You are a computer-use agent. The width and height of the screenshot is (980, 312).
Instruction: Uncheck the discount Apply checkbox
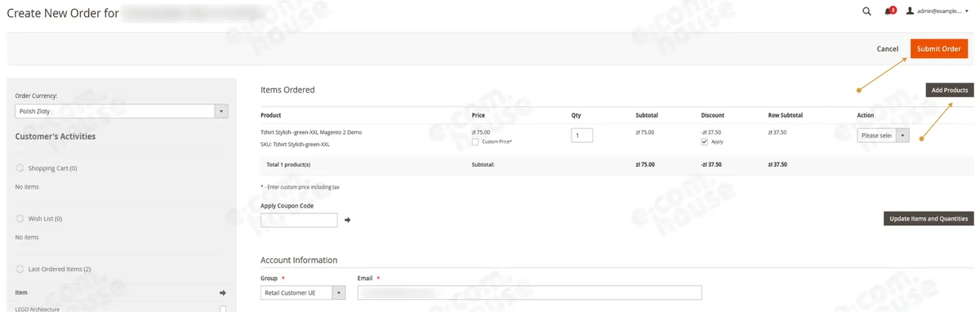click(x=705, y=141)
